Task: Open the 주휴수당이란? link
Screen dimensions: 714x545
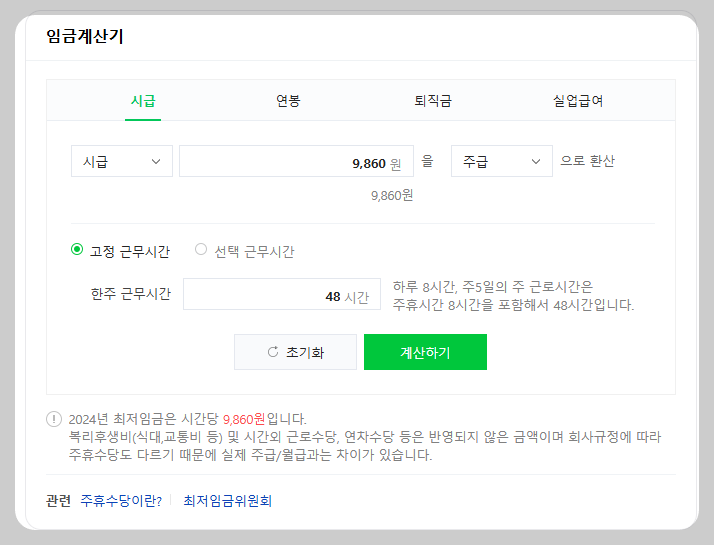Action: tap(121, 501)
